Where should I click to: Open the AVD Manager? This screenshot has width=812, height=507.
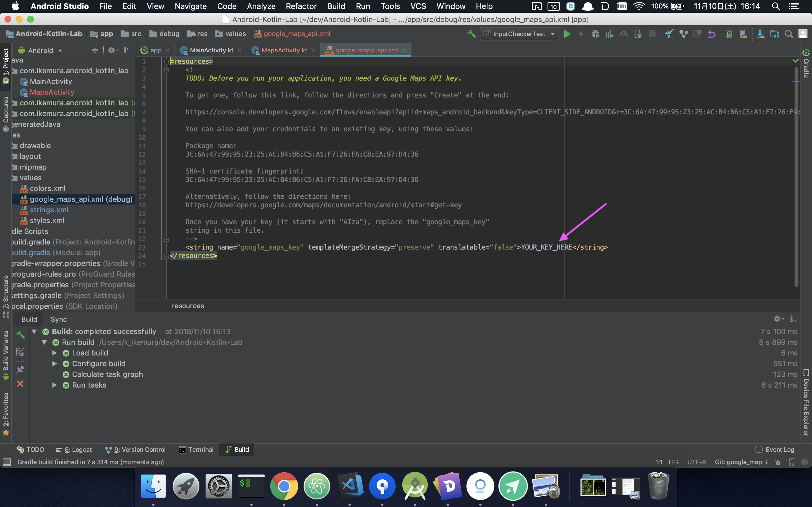(x=743, y=34)
